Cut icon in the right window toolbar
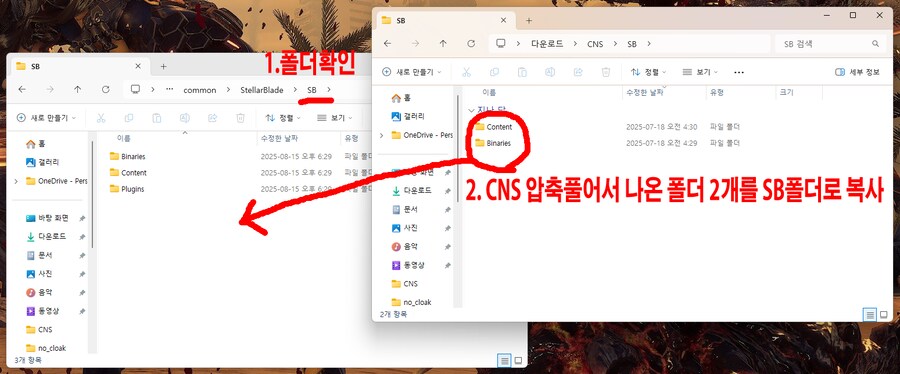 click(467, 72)
